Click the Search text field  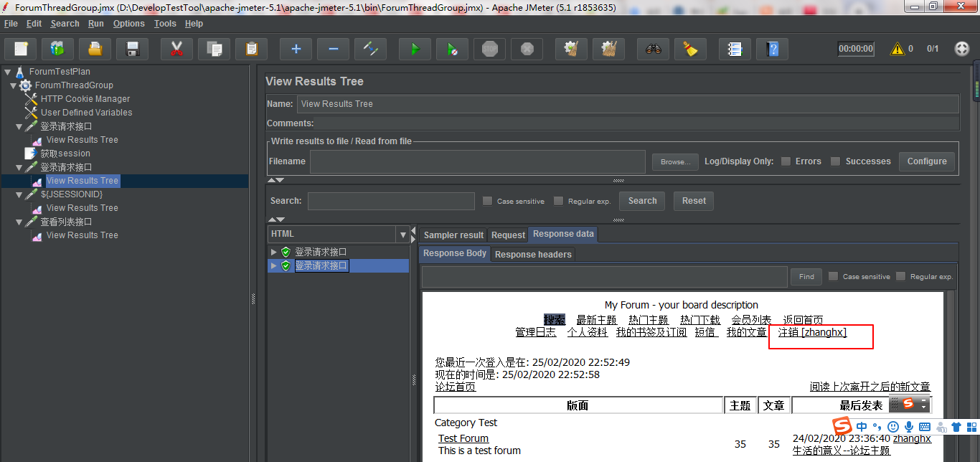(391, 201)
